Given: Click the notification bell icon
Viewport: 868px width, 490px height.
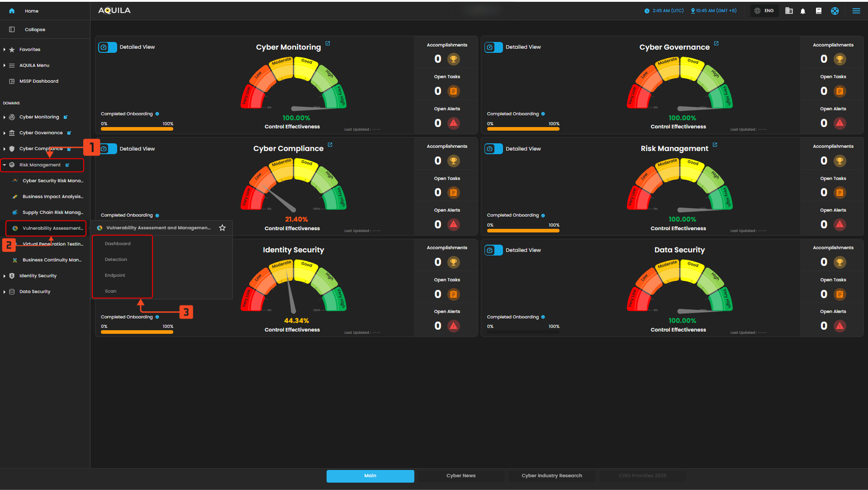Looking at the screenshot, I should tap(803, 11).
